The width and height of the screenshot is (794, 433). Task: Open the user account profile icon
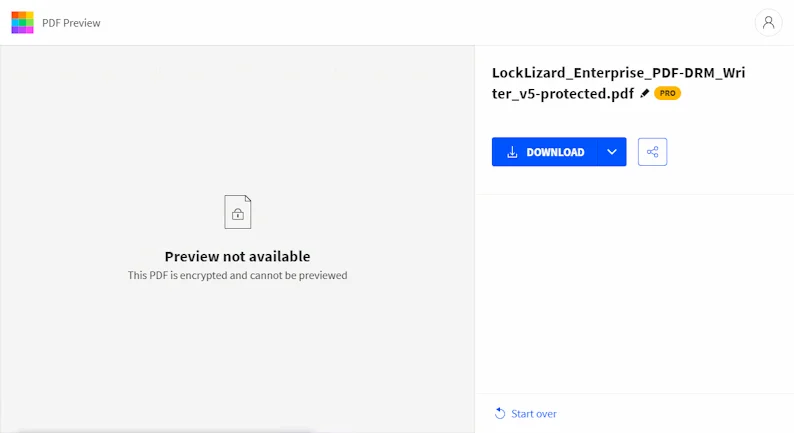768,23
